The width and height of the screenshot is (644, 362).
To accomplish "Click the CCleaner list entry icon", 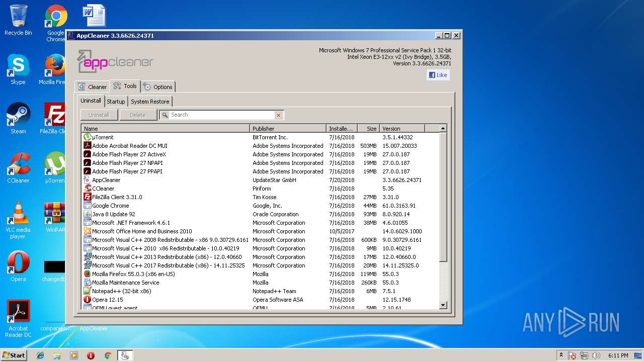I will point(88,189).
